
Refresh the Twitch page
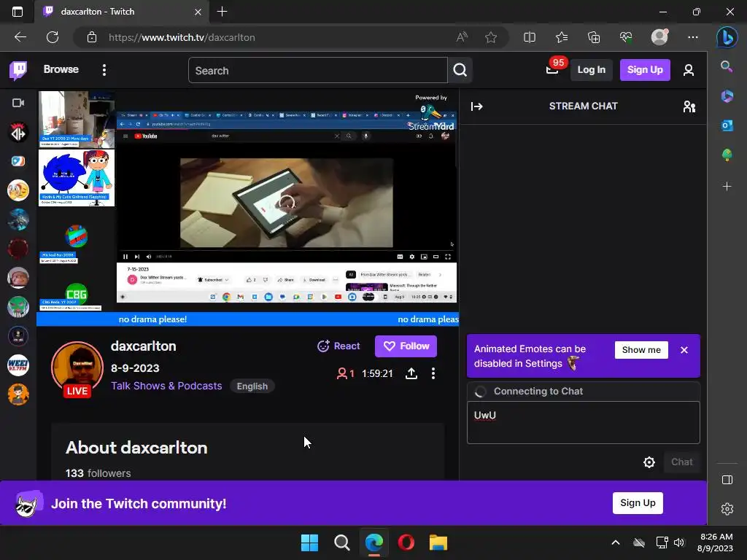[x=53, y=37]
